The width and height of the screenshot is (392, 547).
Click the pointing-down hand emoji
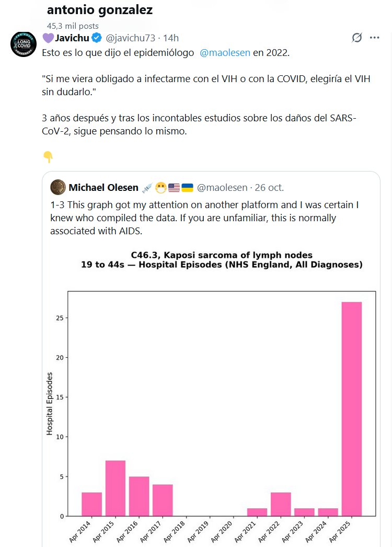coord(48,157)
